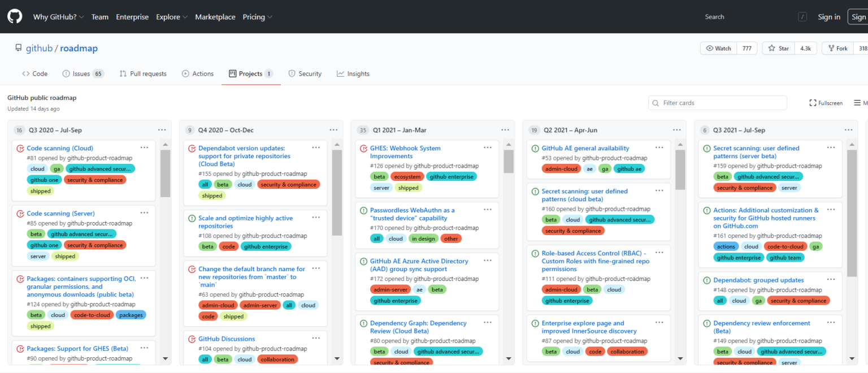Click the Actions tab circular icon
868x373 pixels.
[x=184, y=73]
